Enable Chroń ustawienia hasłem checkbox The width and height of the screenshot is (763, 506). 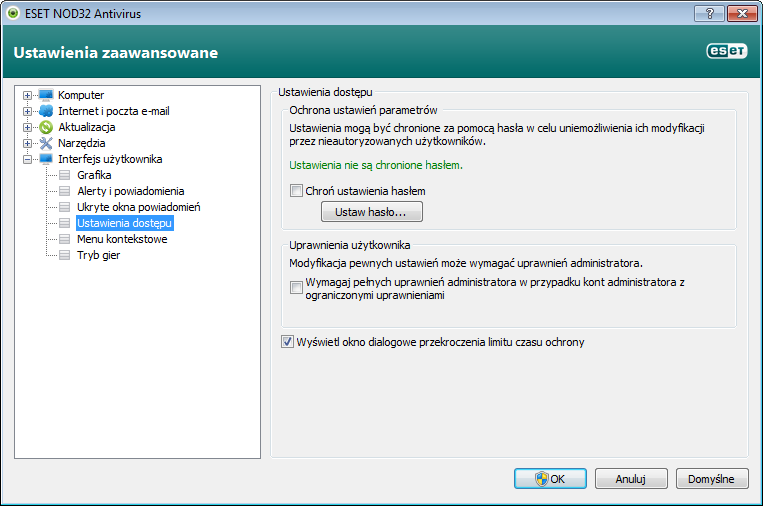tap(296, 191)
